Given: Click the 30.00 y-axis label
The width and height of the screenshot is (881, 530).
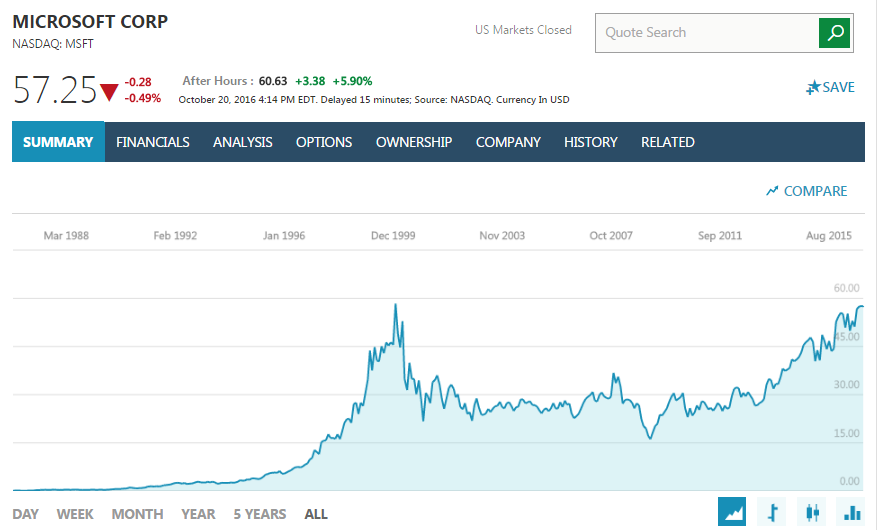Looking at the screenshot, I should coord(846,384).
